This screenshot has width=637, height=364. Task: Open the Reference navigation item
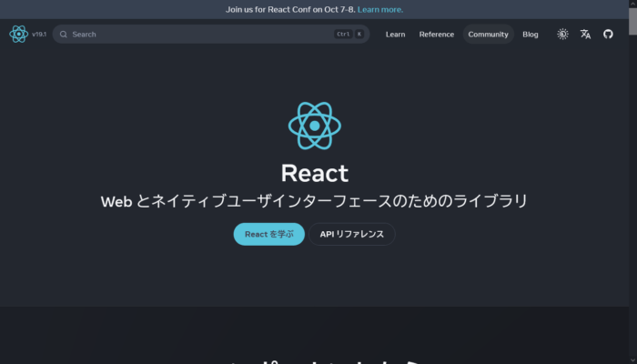point(437,35)
